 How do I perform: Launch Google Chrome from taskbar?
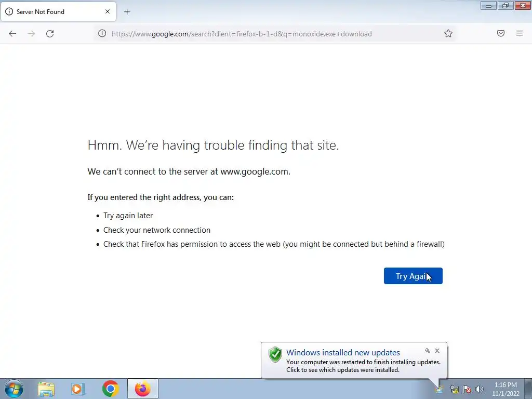click(110, 389)
